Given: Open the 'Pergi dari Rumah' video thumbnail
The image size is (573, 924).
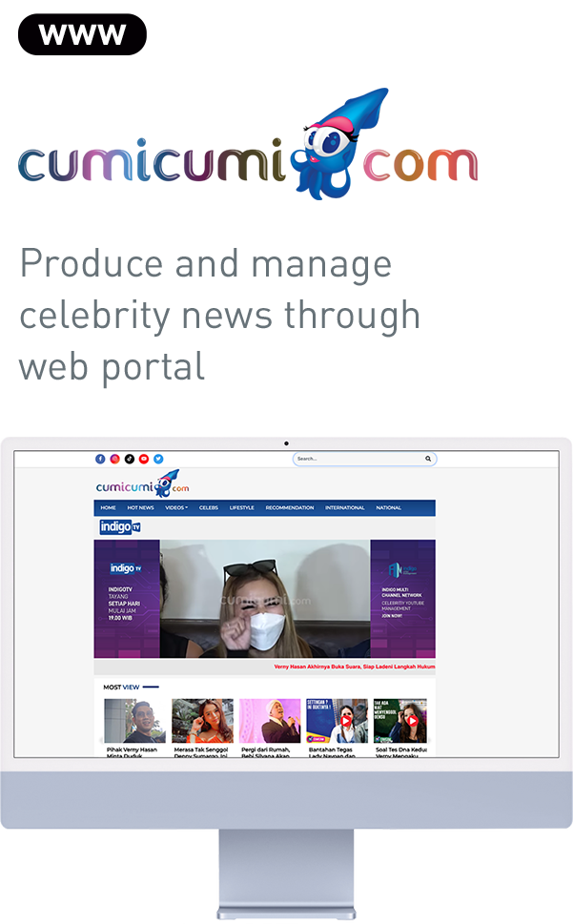Looking at the screenshot, I should click(x=270, y=721).
